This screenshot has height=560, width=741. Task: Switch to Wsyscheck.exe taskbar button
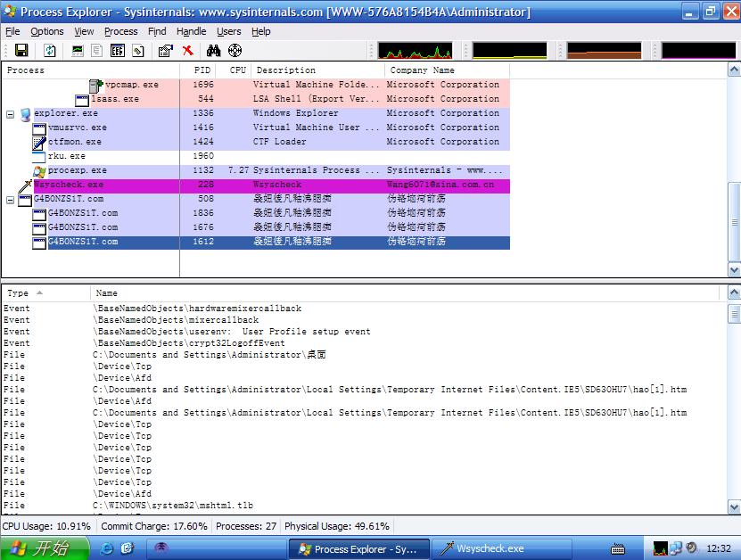tap(502, 548)
